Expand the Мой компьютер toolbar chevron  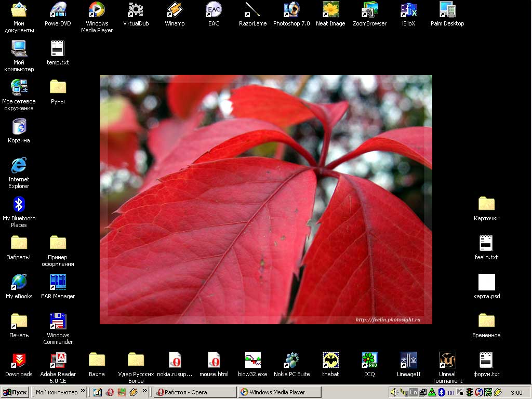(83, 392)
